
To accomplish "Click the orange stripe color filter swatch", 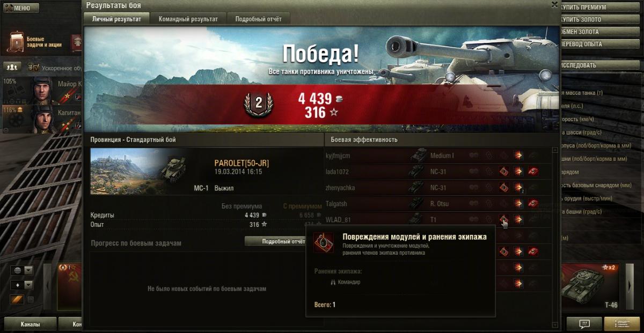I will (x=17, y=299).
